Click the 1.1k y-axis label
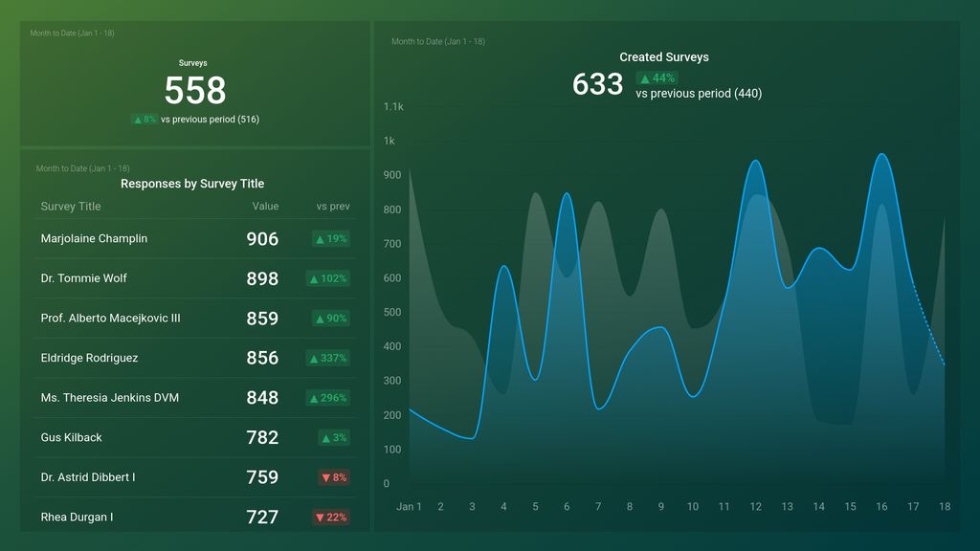Image resolution: width=980 pixels, height=551 pixels. coord(393,107)
